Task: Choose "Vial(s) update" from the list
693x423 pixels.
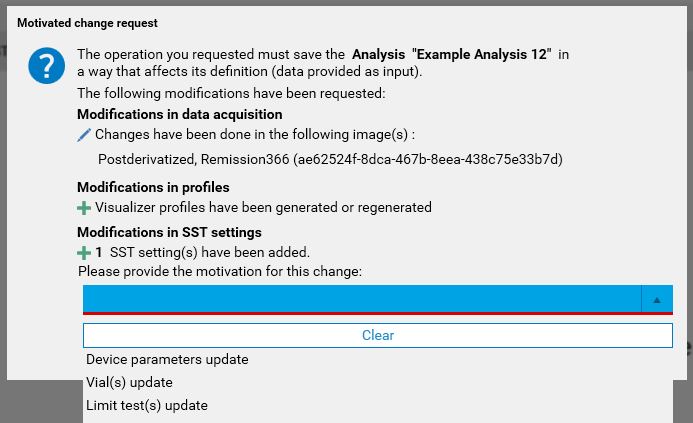Action: 129,382
